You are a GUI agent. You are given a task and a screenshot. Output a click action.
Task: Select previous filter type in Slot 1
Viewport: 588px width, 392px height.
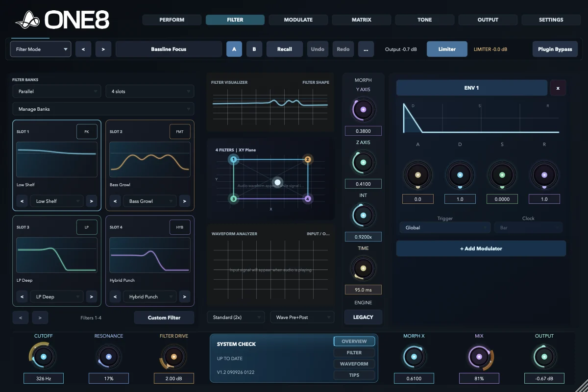[x=22, y=201]
